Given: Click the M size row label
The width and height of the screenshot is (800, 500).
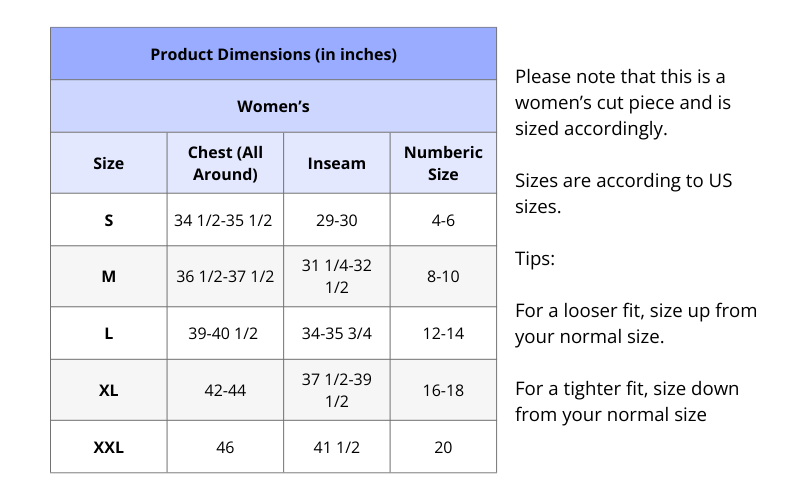Looking at the screenshot, I should click(x=108, y=276).
